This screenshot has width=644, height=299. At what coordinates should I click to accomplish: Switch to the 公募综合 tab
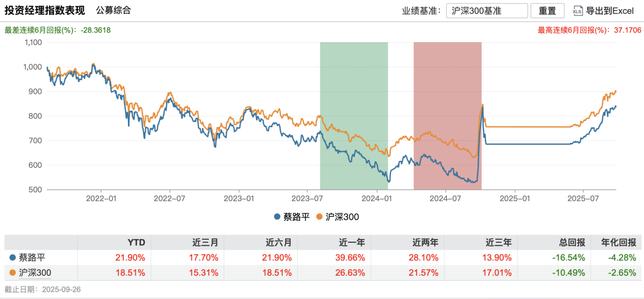tap(113, 10)
